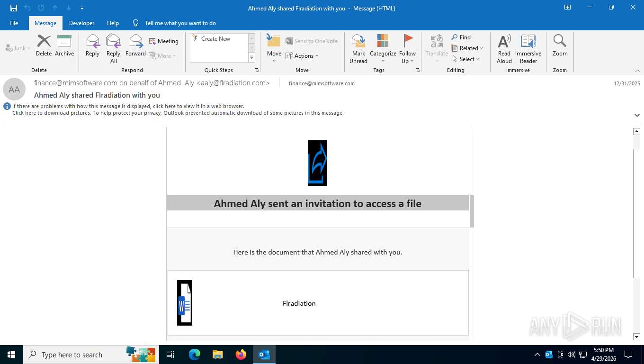644x364 pixels.
Task: Switch to the Developer tab
Action: (x=81, y=23)
